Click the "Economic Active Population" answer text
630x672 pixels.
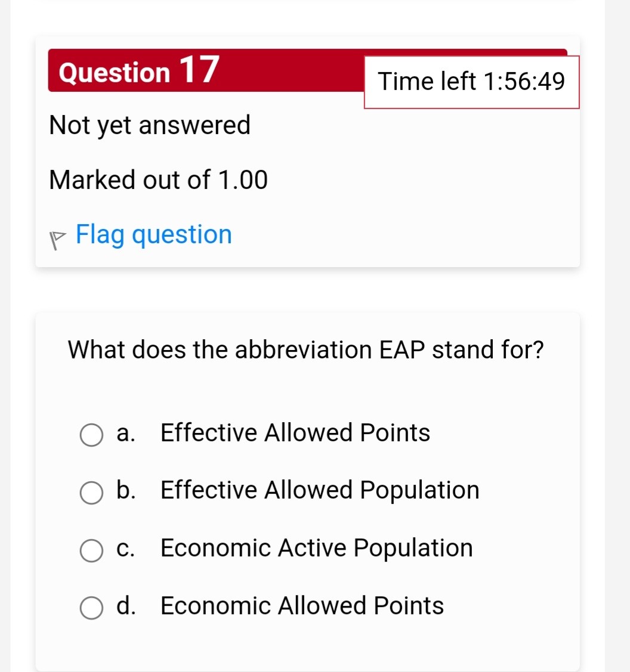(x=317, y=548)
